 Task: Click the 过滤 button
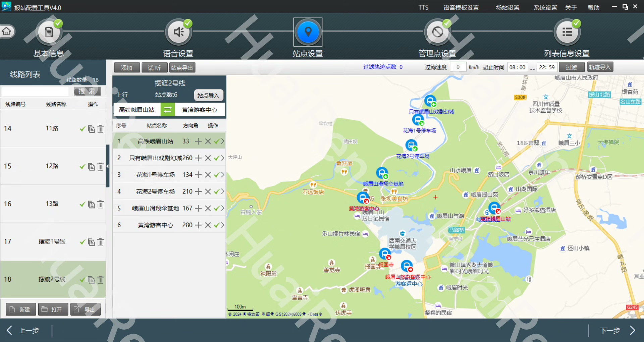tap(572, 67)
